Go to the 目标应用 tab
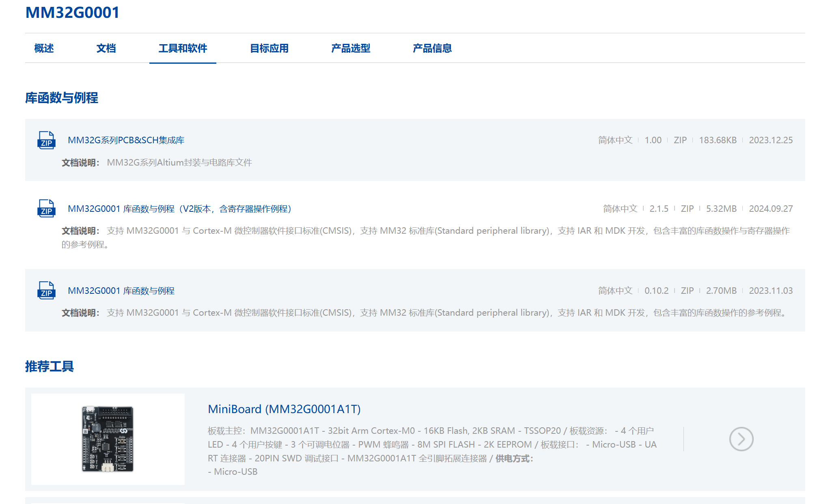830x504 pixels. pyautogui.click(x=269, y=48)
